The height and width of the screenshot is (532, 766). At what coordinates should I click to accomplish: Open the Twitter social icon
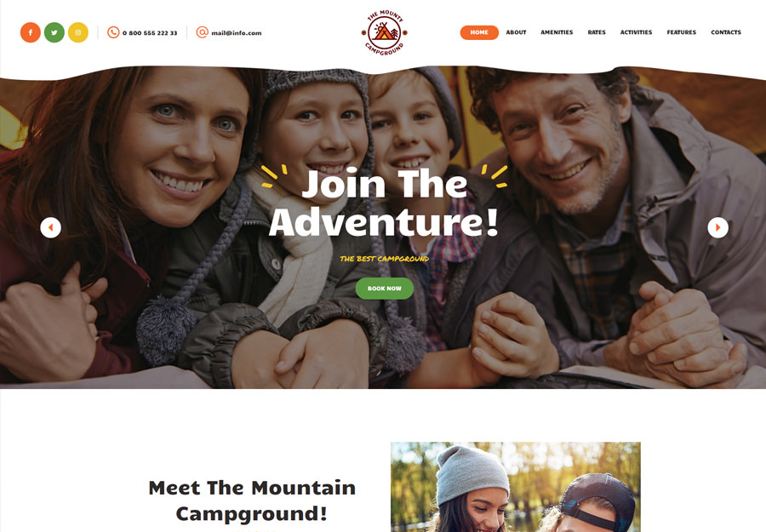pyautogui.click(x=54, y=32)
